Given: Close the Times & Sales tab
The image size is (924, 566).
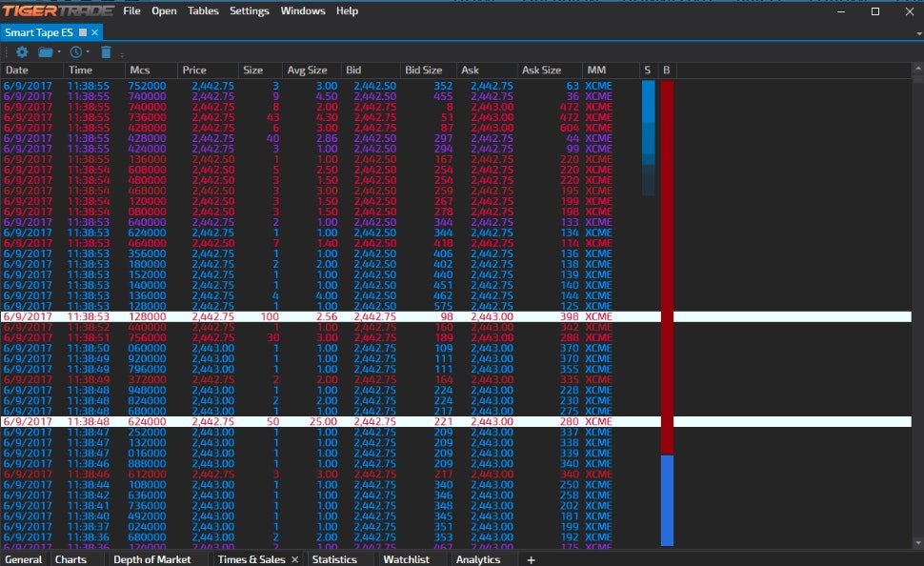Looking at the screenshot, I should pyautogui.click(x=294, y=559).
